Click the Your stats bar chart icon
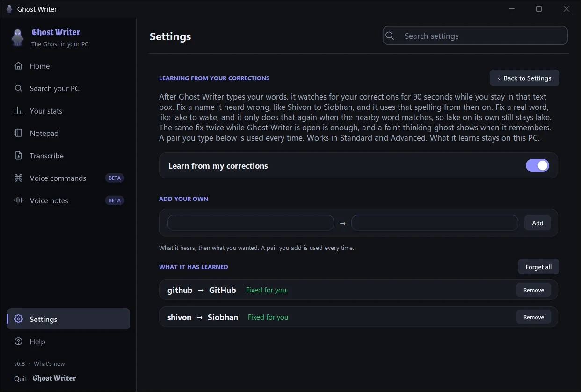Screen dimensions: 581x392 click(x=18, y=111)
